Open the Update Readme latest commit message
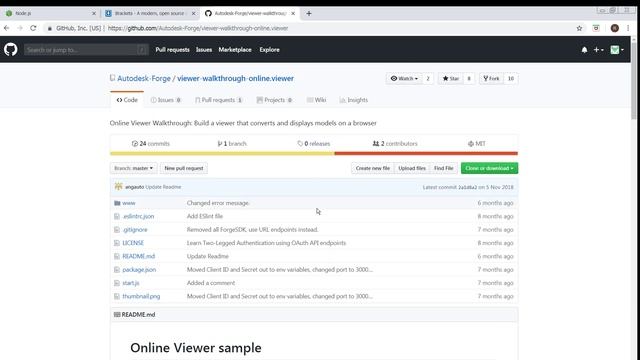 (163, 187)
